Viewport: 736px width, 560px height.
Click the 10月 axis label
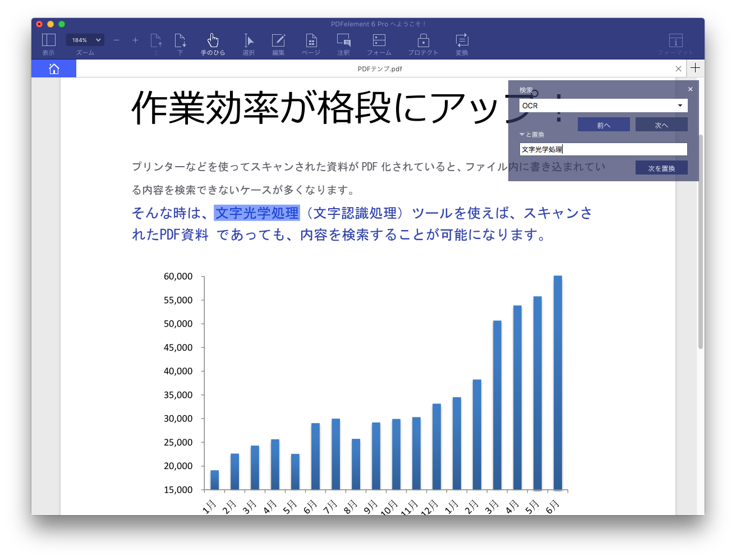pyautogui.click(x=389, y=507)
